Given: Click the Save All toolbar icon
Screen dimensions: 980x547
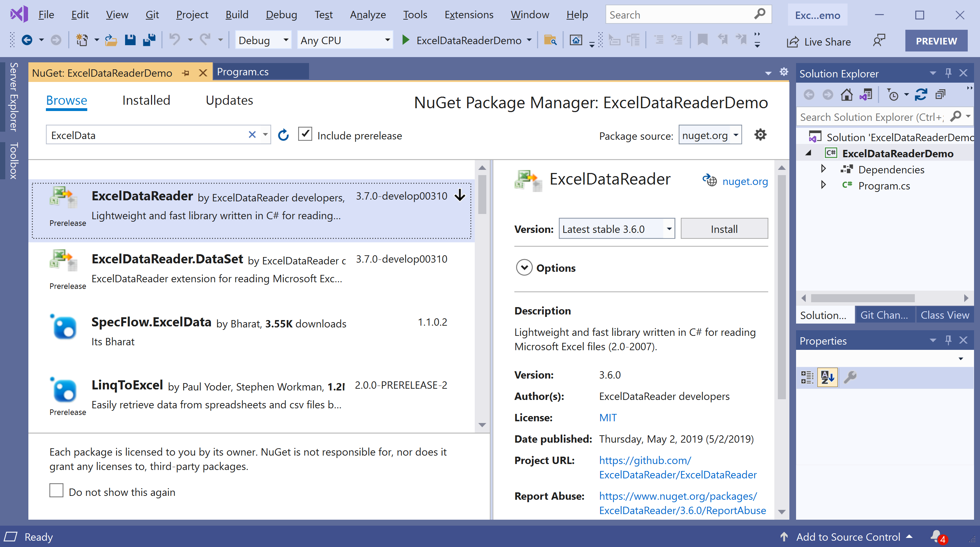Looking at the screenshot, I should [149, 40].
